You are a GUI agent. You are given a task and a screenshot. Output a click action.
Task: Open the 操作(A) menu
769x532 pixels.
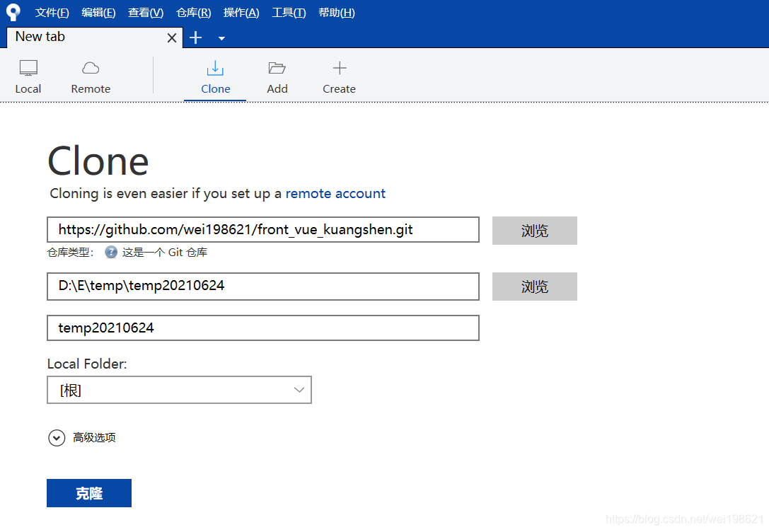pyautogui.click(x=241, y=13)
